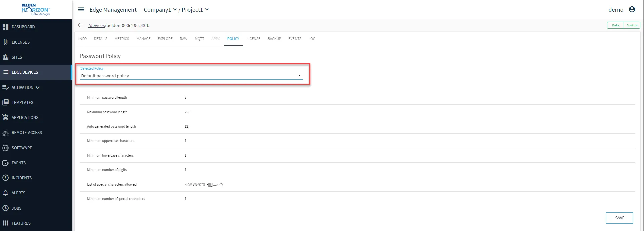Click the Templates stacked pages icon
This screenshot has height=231, width=644.
pyautogui.click(x=5, y=102)
